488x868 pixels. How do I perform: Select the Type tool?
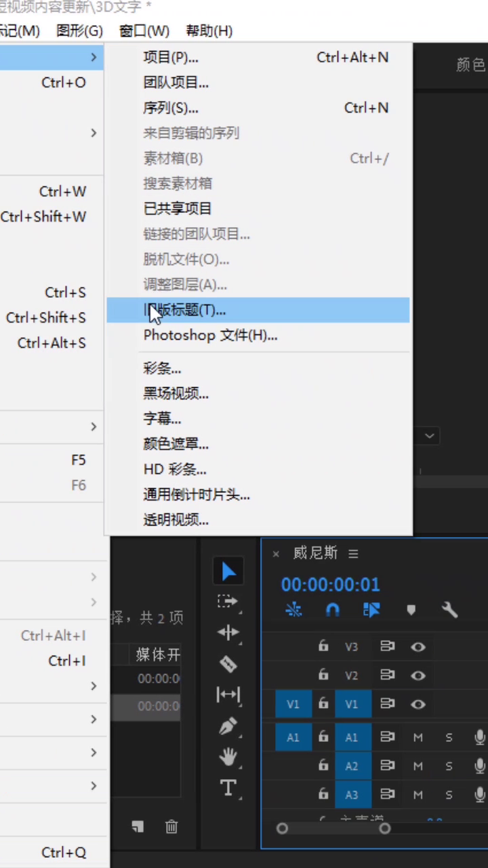pos(228,787)
